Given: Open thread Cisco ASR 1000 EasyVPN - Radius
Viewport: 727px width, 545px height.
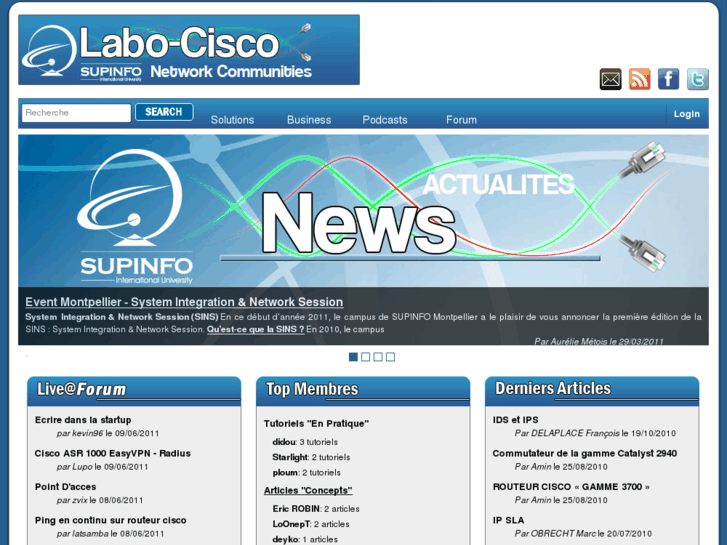Looking at the screenshot, I should (113, 453).
